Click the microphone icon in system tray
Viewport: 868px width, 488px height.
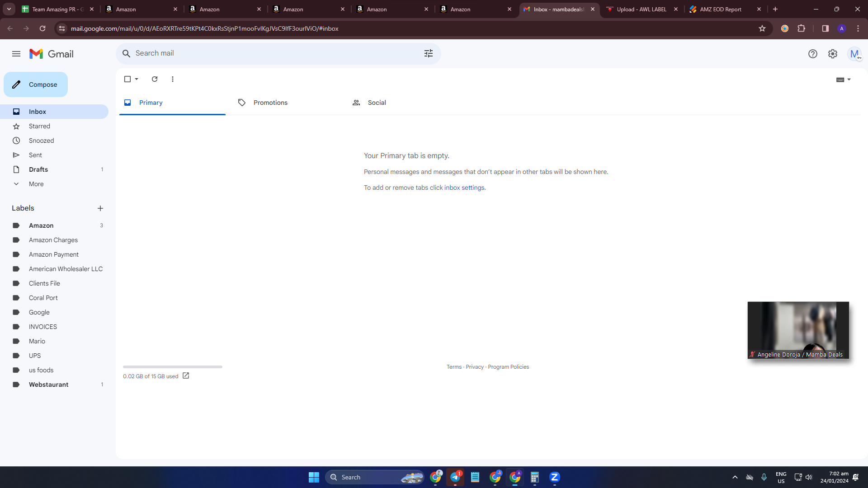click(x=764, y=477)
